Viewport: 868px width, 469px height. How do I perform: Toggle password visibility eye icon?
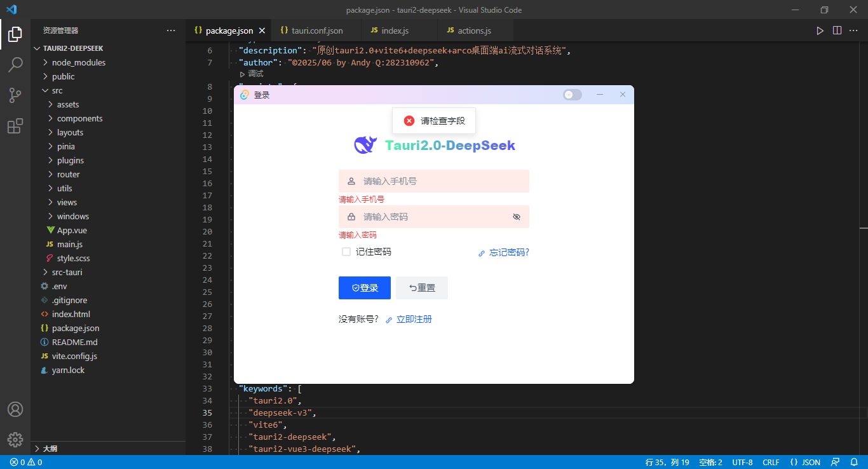(x=517, y=217)
